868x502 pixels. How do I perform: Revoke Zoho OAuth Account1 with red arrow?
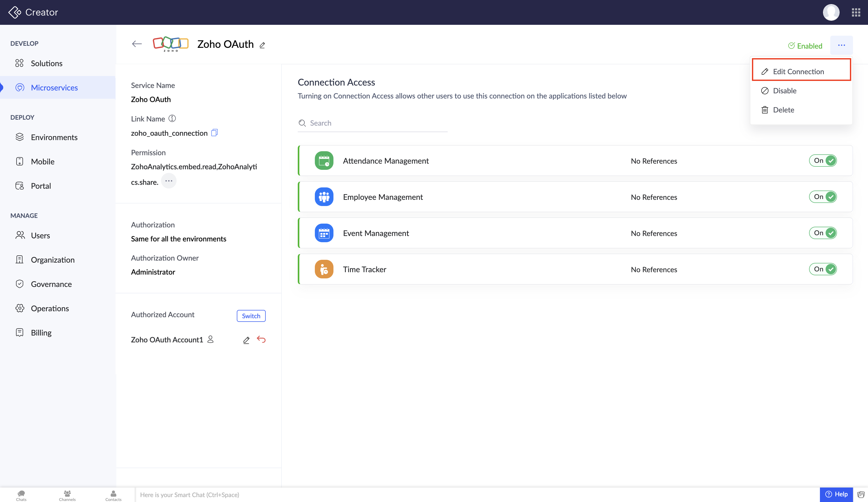(261, 339)
